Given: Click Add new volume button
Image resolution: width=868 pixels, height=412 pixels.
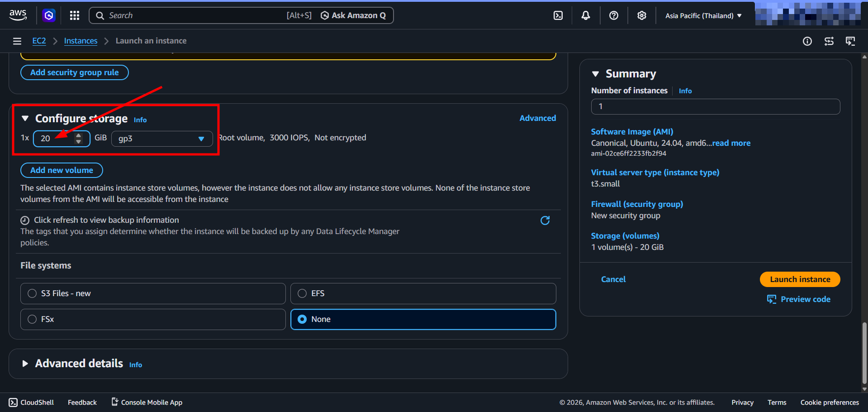Looking at the screenshot, I should pyautogui.click(x=62, y=170).
